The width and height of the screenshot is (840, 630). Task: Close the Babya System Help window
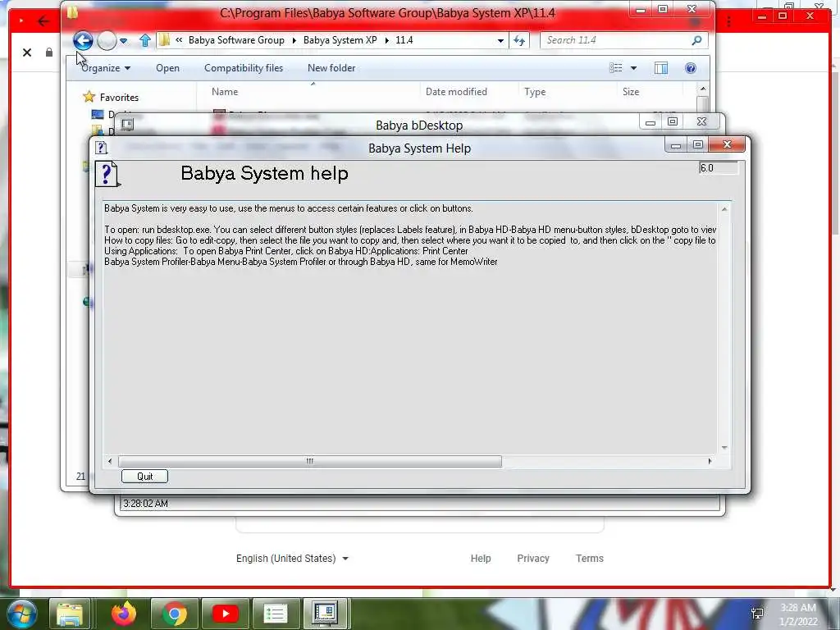(727, 144)
